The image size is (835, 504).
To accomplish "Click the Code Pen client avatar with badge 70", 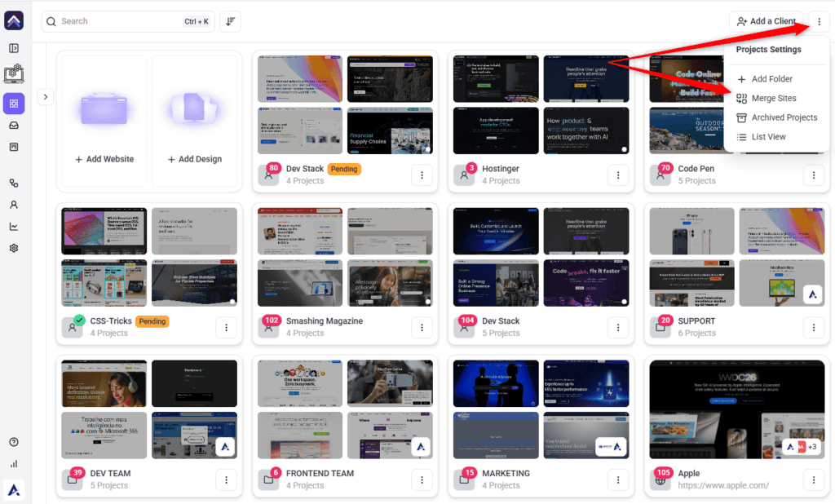I will coord(660,175).
